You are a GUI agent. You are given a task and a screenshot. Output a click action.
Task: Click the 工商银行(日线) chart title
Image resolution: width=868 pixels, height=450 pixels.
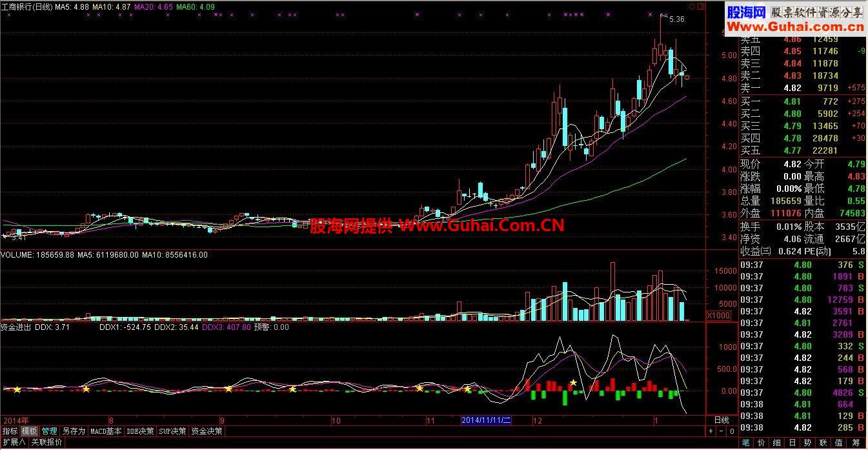click(26, 6)
